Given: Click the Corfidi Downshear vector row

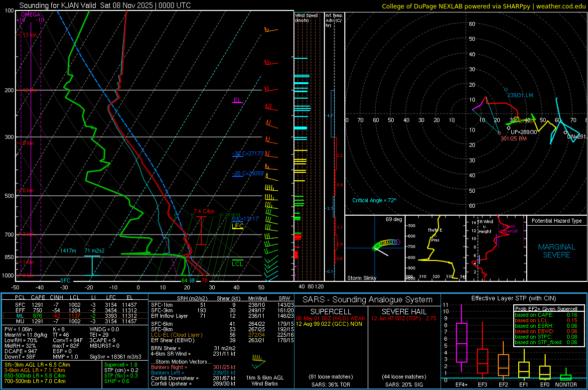Looking at the screenshot, I should (193, 379).
